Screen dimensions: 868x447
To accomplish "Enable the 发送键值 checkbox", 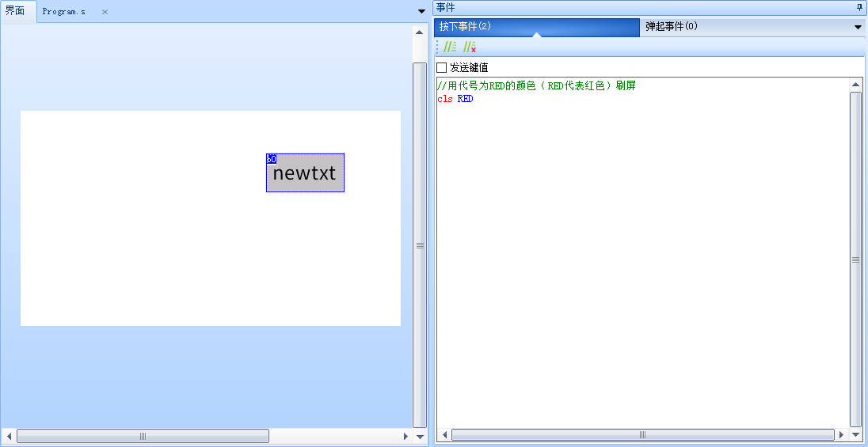I will coord(442,68).
